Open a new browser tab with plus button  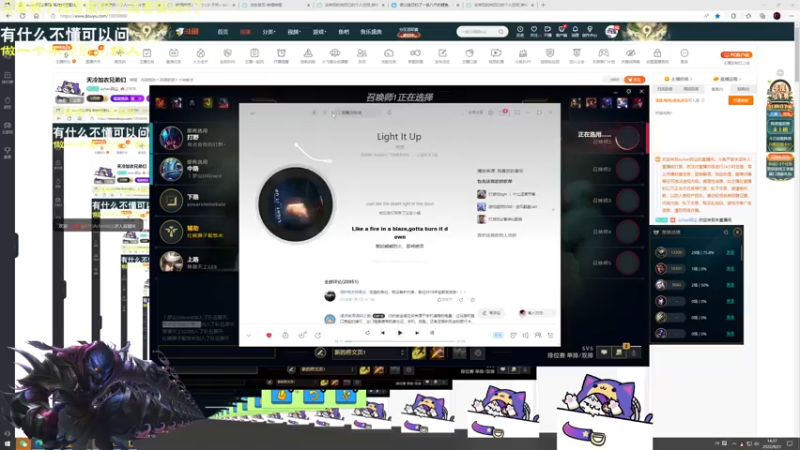[x=543, y=5]
